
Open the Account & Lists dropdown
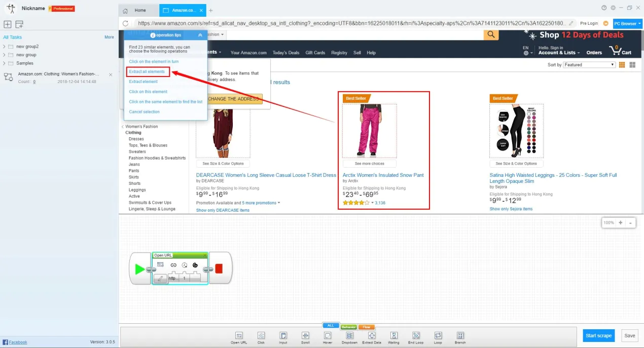(x=559, y=53)
